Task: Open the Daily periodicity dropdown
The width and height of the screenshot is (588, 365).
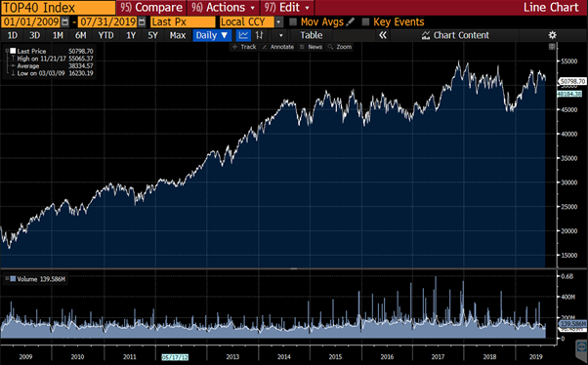Action: click(212, 35)
